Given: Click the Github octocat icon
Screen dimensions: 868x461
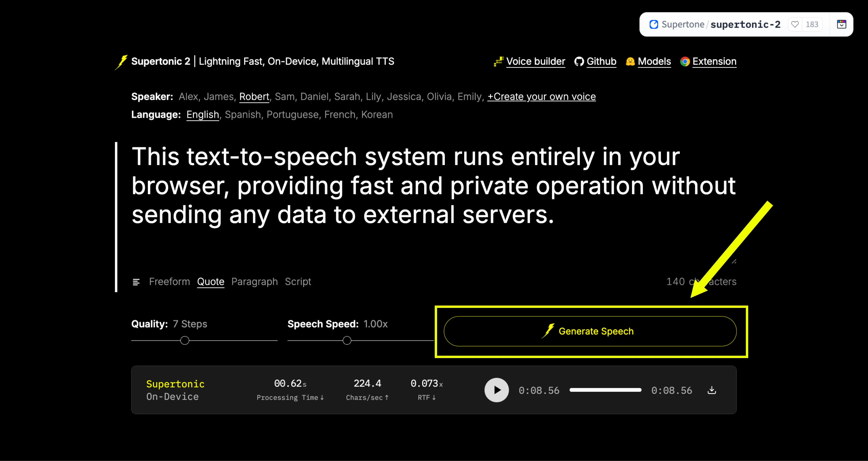Looking at the screenshot, I should coord(579,61).
